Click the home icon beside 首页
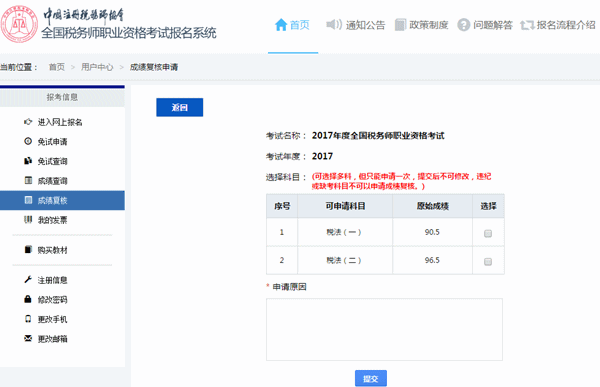This screenshot has width=600, height=387. 281,25
